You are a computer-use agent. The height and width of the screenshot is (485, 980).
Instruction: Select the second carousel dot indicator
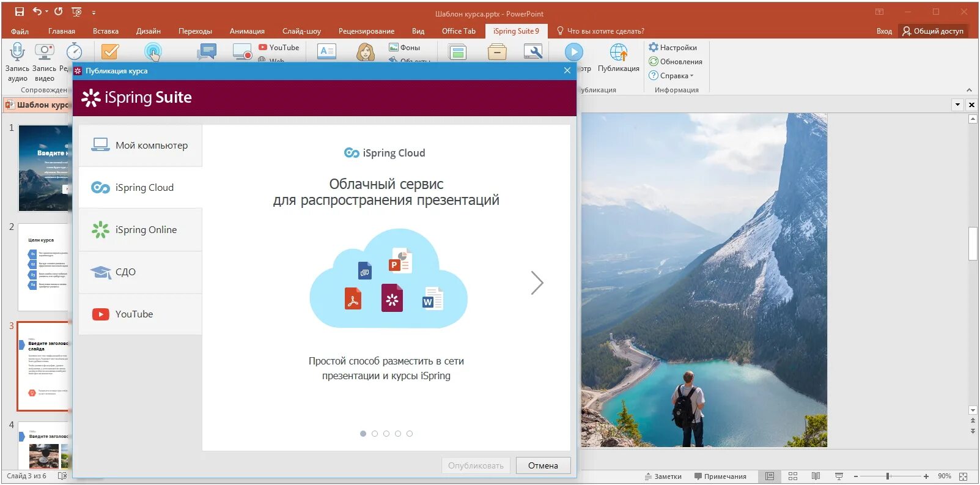[x=375, y=434]
